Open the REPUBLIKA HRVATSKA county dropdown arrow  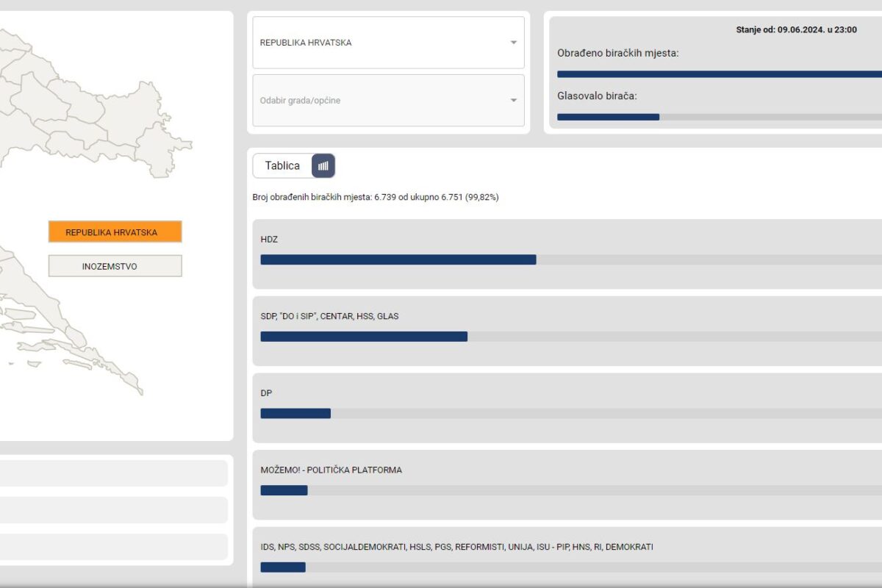click(x=514, y=43)
